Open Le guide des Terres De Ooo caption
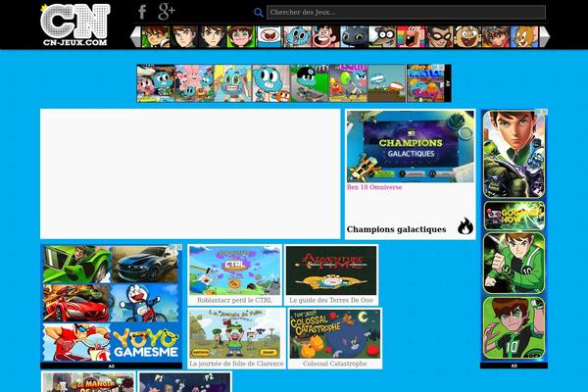Viewport: 588px width, 392px height. coord(331,300)
